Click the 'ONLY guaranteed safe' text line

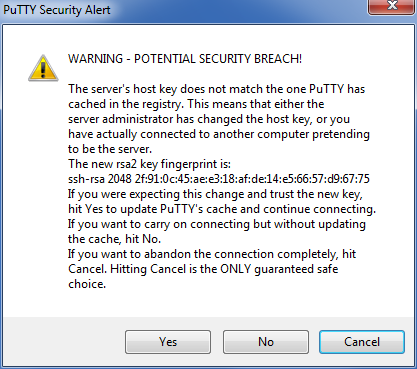click(203, 269)
